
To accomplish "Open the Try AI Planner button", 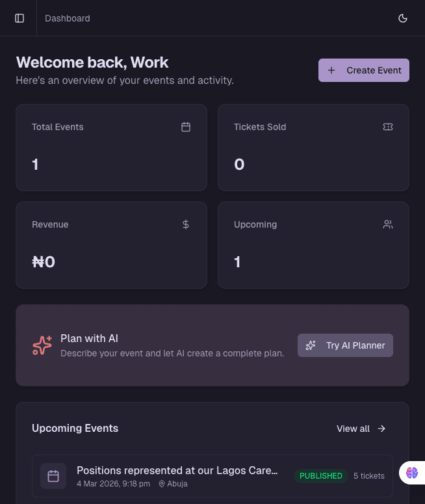I will [x=345, y=345].
